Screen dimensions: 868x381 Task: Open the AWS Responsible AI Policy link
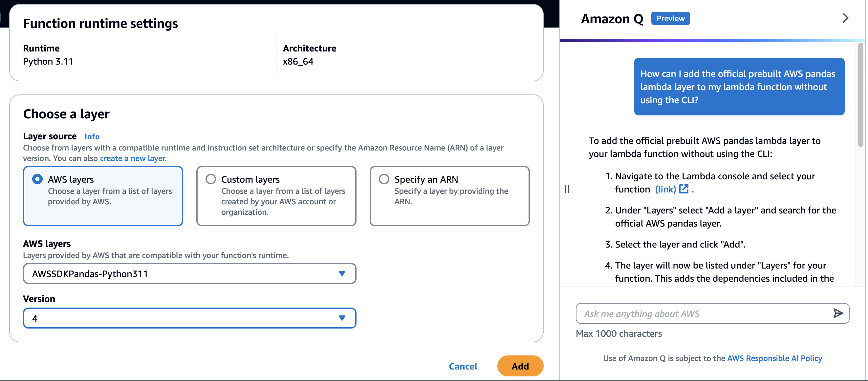(775, 358)
